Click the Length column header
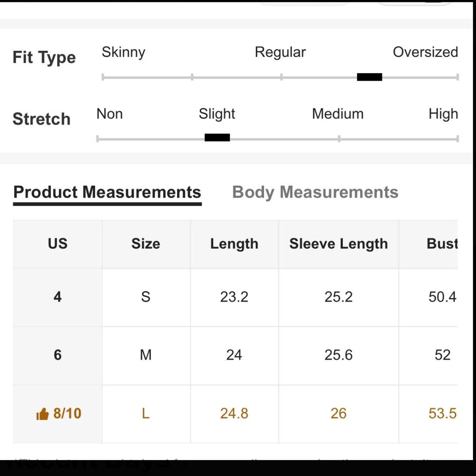The height and width of the screenshot is (476, 476). point(234,244)
